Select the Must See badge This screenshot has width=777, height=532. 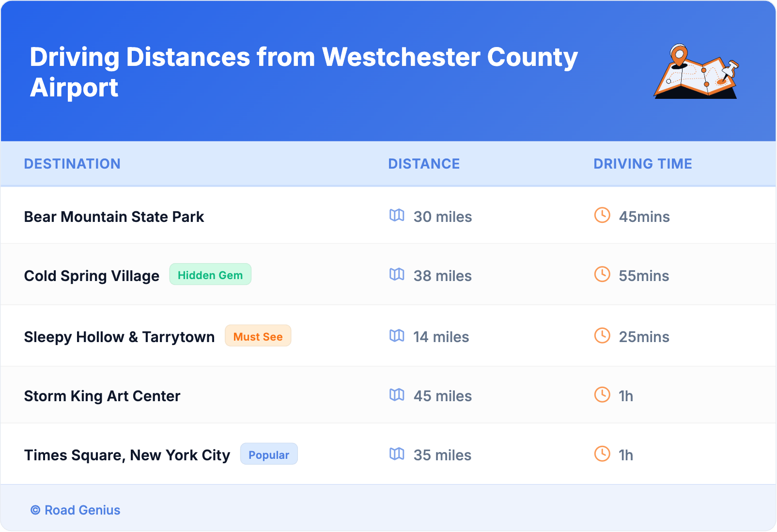pos(258,336)
